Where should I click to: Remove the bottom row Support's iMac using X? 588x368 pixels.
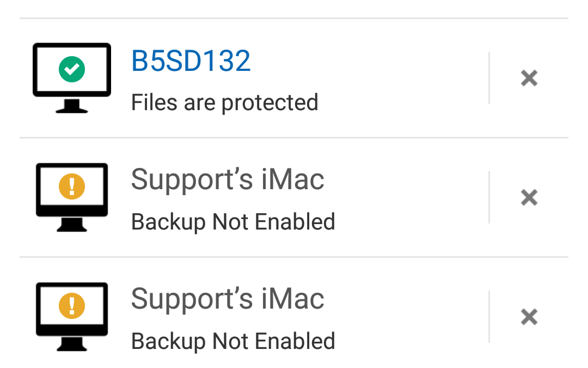pos(529,317)
